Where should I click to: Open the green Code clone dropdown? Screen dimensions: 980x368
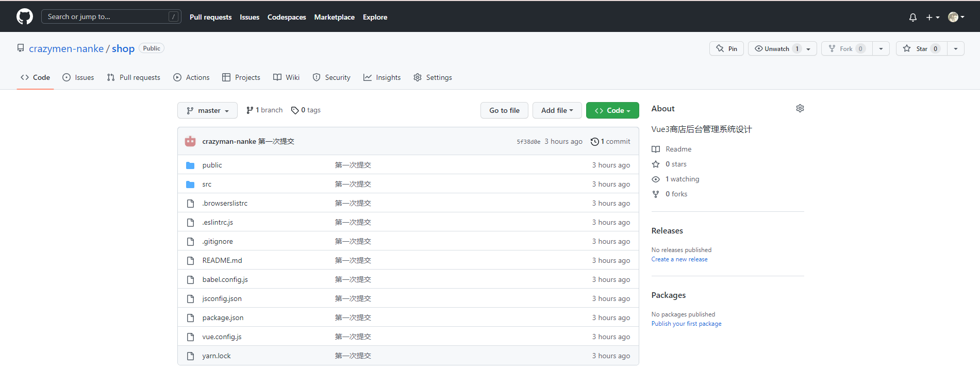point(612,110)
